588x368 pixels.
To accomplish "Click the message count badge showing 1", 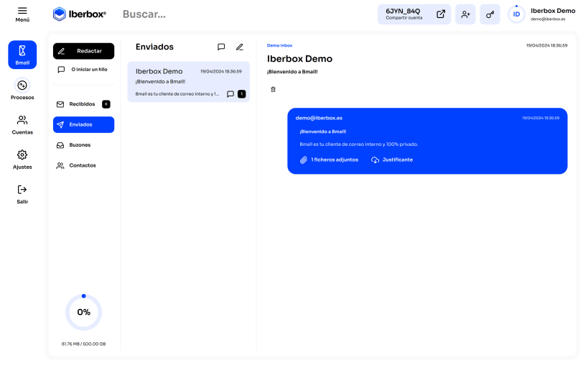I will coord(241,94).
